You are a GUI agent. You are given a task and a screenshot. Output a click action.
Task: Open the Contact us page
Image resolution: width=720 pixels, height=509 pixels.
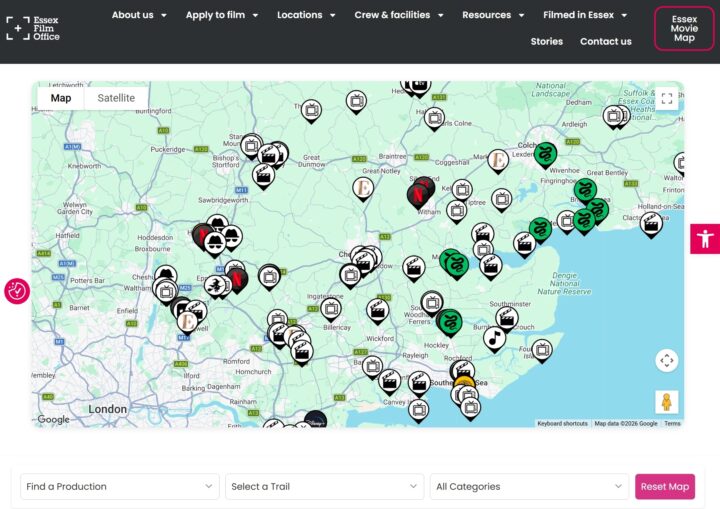606,41
